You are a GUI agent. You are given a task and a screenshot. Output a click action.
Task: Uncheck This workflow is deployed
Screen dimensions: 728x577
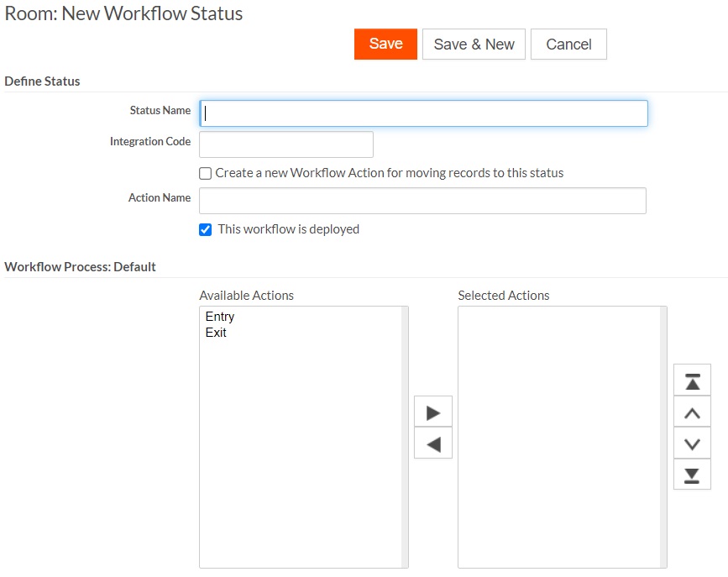(205, 229)
